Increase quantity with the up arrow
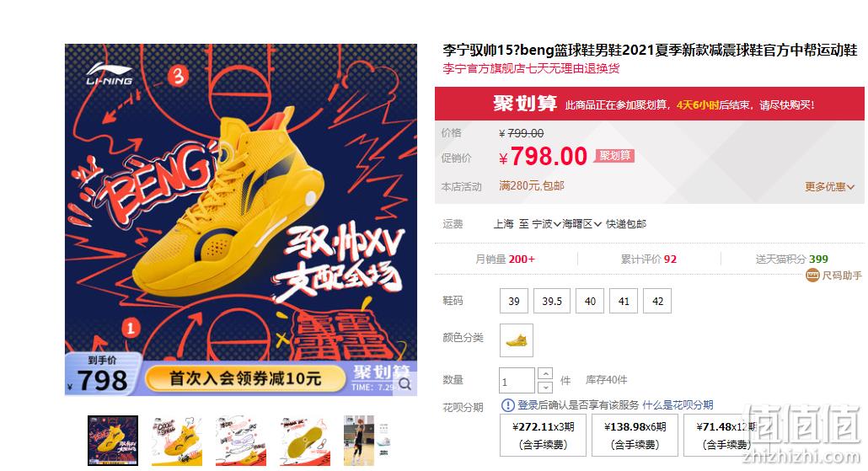 [544, 373]
